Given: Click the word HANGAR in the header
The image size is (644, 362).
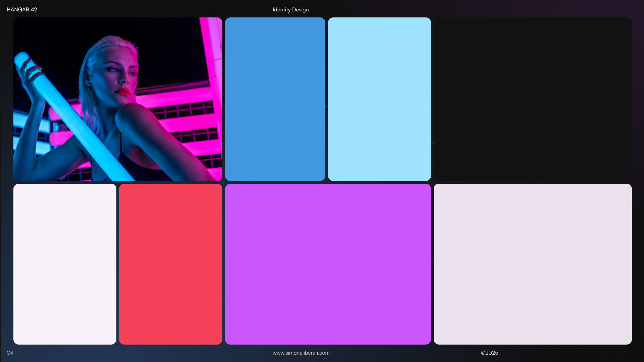Looking at the screenshot, I should 18,9.
